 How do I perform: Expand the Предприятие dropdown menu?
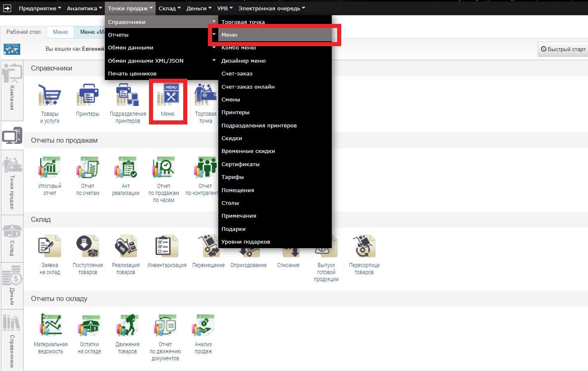(40, 8)
